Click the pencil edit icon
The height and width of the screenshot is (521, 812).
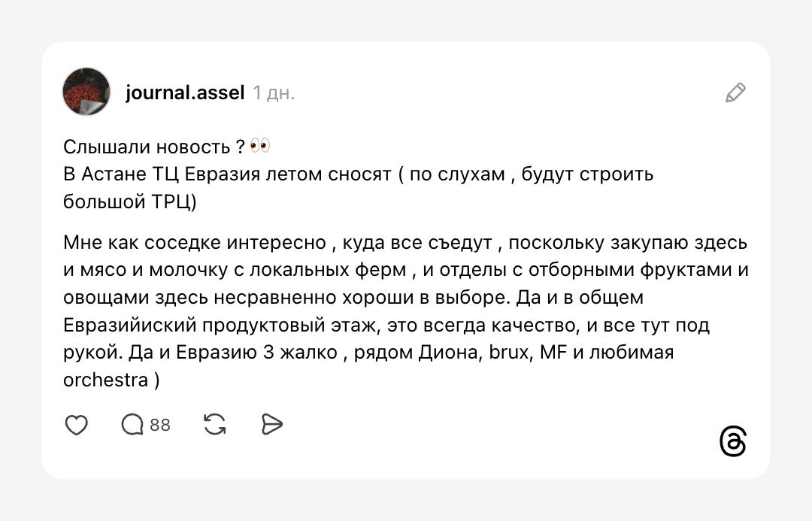pyautogui.click(x=735, y=92)
